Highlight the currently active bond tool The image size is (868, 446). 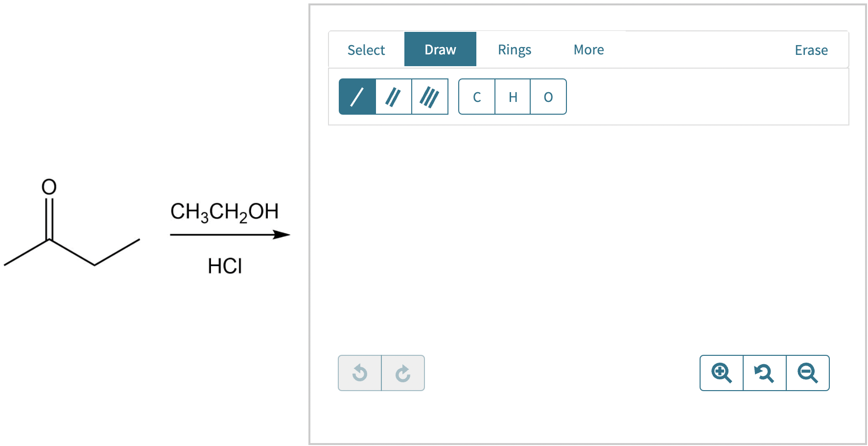tap(357, 97)
